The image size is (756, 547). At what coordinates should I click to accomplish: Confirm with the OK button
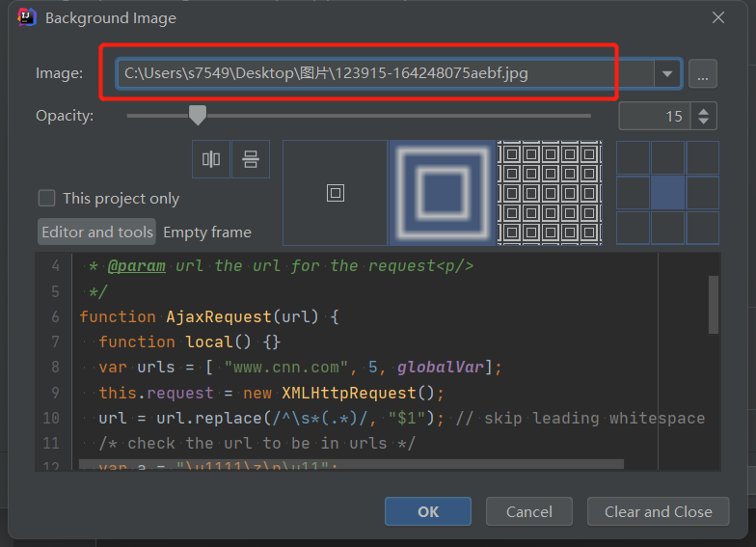pyautogui.click(x=428, y=511)
